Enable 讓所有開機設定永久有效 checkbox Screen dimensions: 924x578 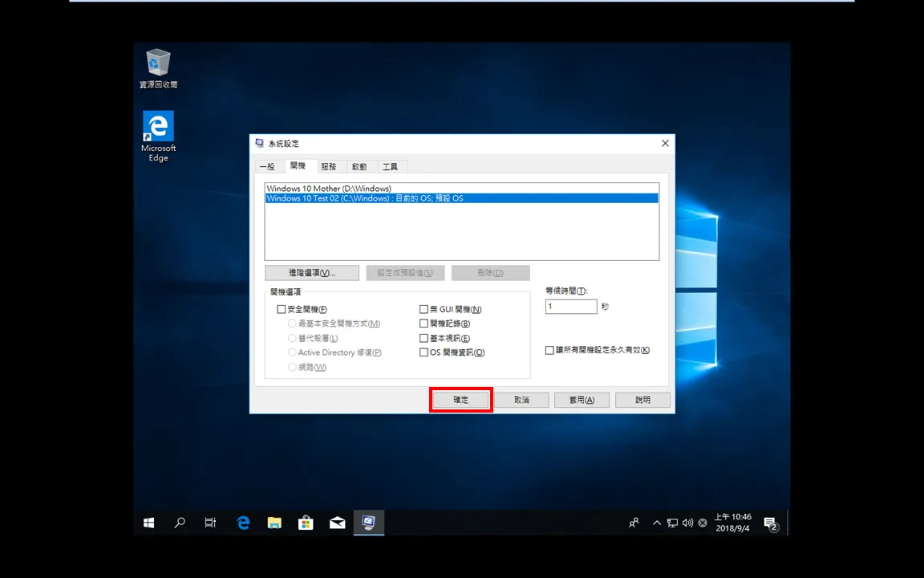point(549,350)
